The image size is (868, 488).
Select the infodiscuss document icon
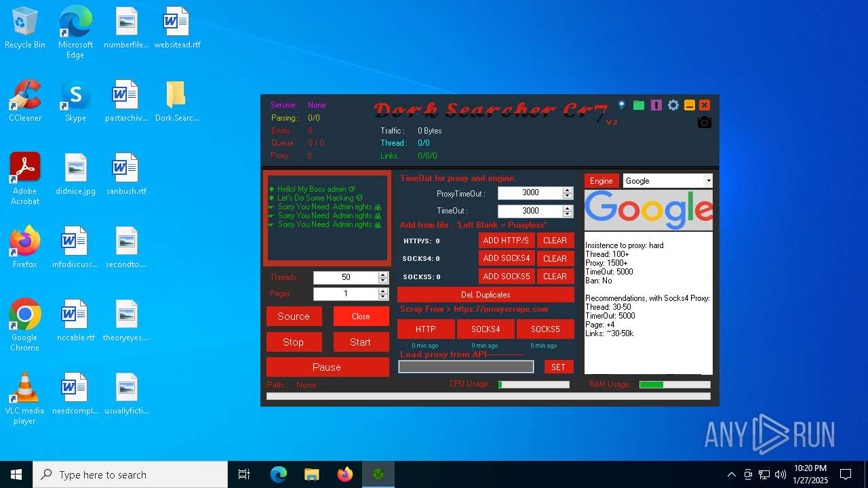click(75, 247)
